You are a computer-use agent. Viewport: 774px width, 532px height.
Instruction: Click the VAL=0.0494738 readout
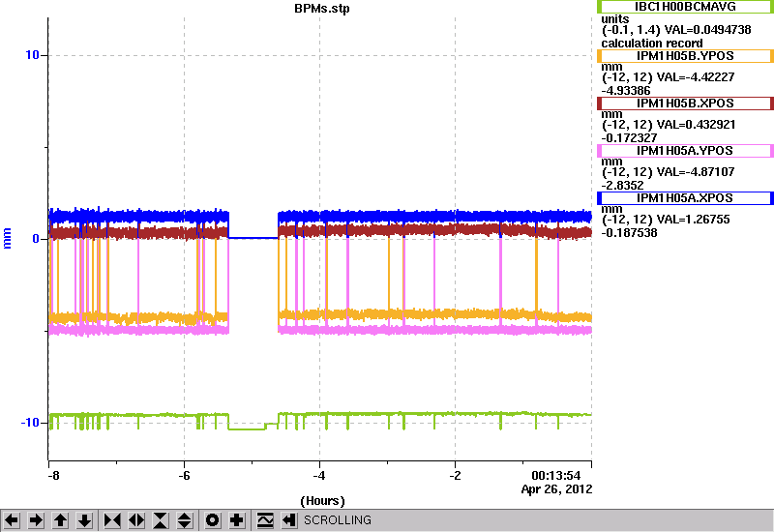point(708,30)
